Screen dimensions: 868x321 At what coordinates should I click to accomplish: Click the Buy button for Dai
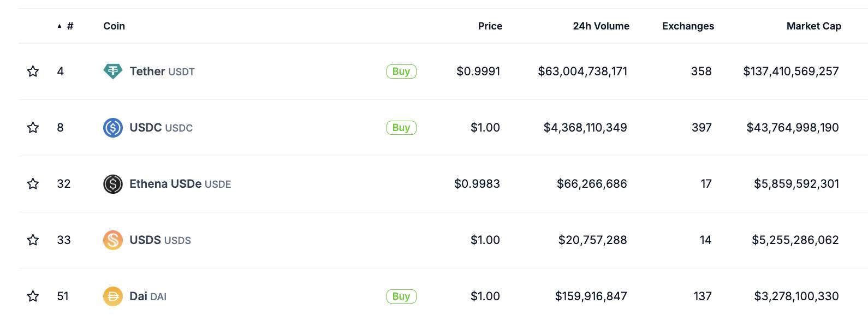point(401,296)
